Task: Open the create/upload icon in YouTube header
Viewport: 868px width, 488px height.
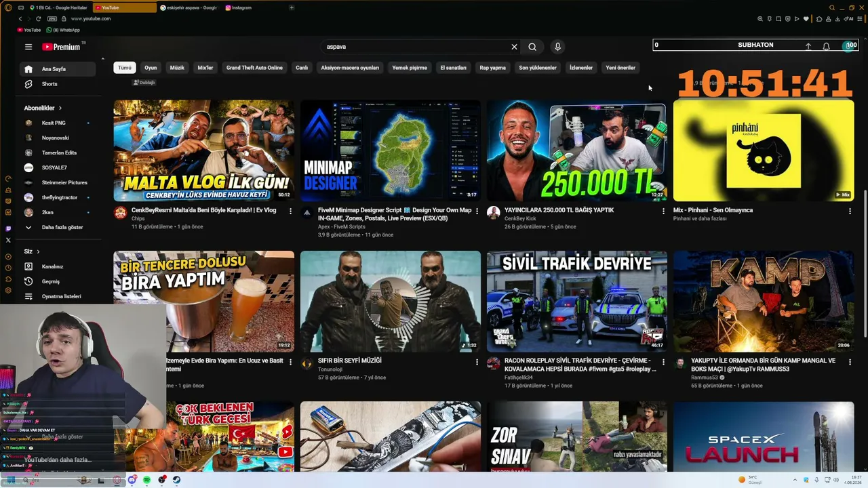Action: [x=808, y=46]
